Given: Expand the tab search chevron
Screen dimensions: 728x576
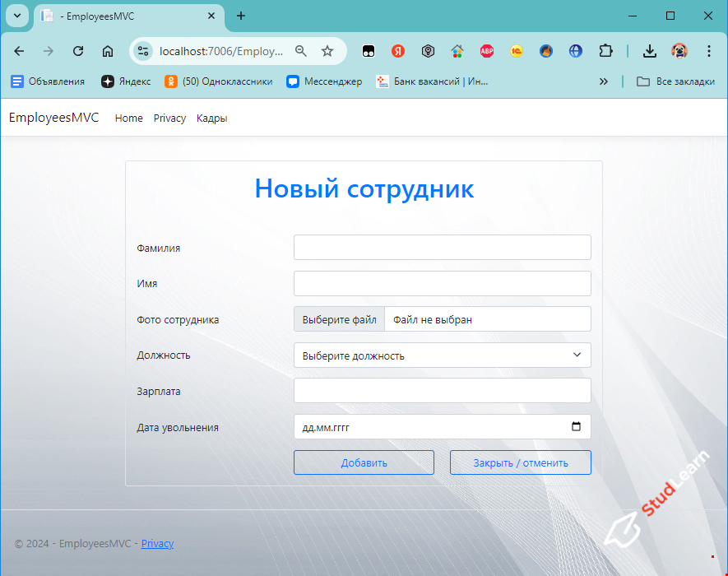Looking at the screenshot, I should tap(16, 16).
